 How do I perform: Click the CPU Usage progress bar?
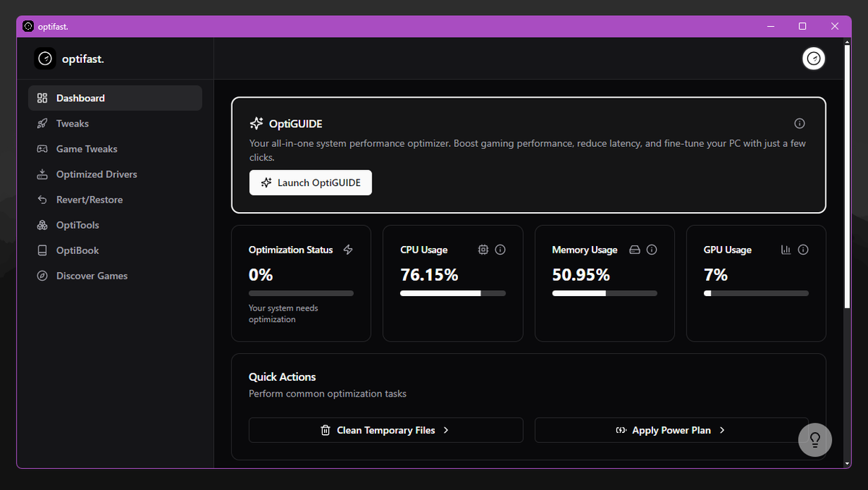tap(453, 293)
